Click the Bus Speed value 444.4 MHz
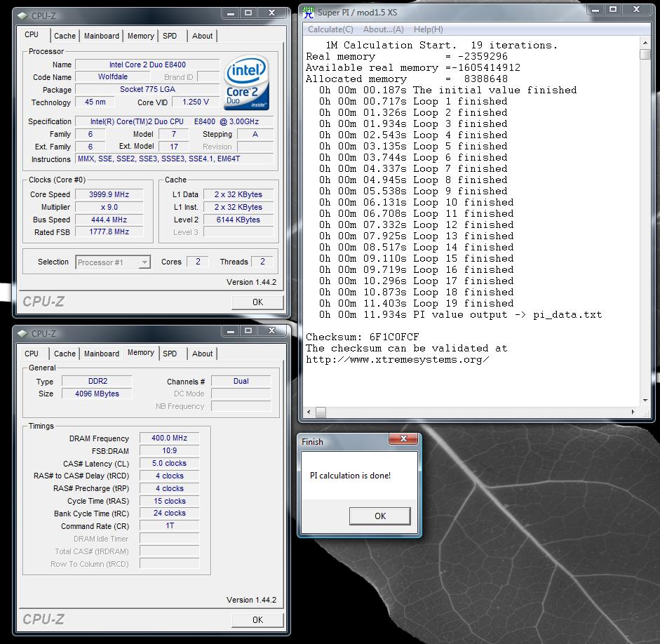The image size is (660, 644). 109,220
